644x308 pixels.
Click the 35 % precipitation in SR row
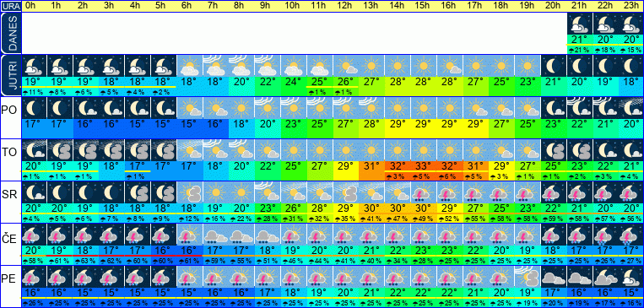point(345,219)
